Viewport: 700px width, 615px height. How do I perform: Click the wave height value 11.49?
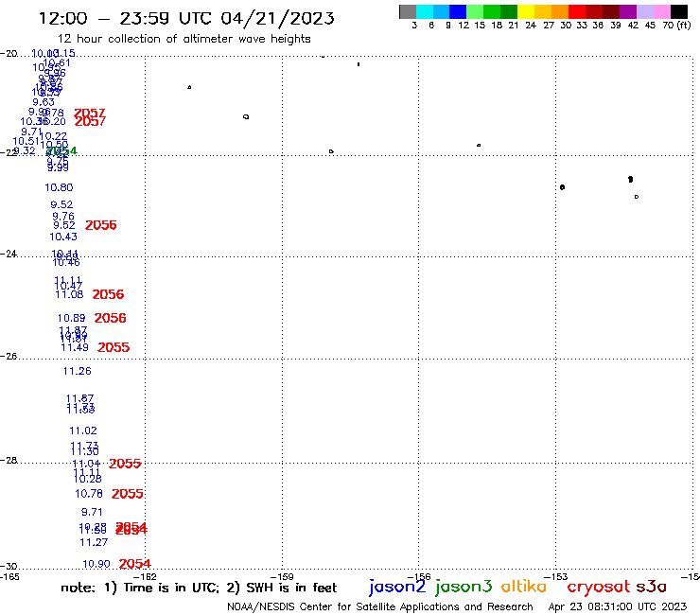point(75,347)
